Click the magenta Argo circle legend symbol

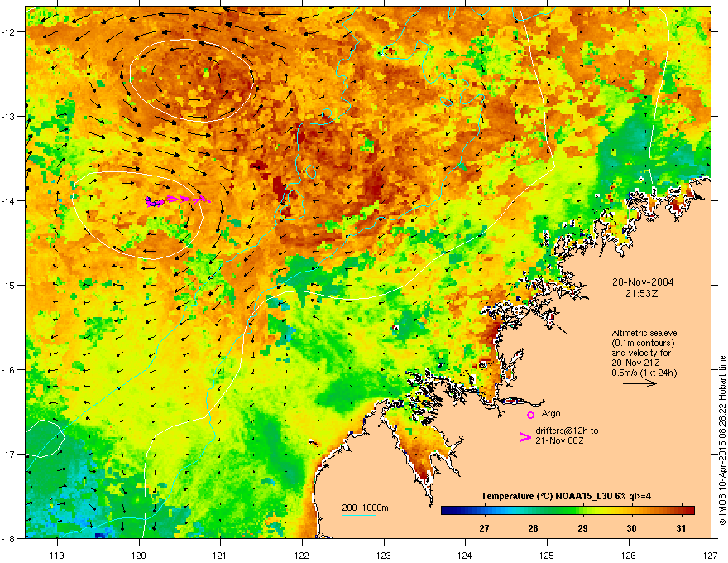[x=530, y=415]
